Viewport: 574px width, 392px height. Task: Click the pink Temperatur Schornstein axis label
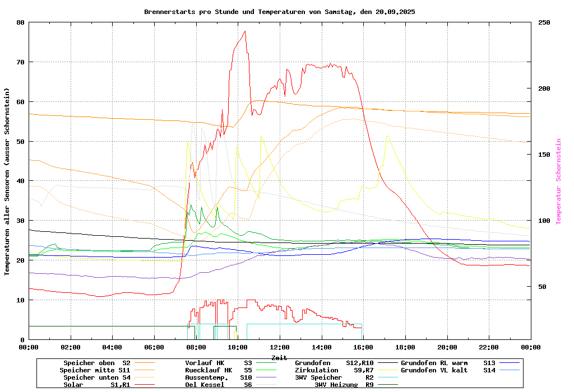click(x=558, y=181)
